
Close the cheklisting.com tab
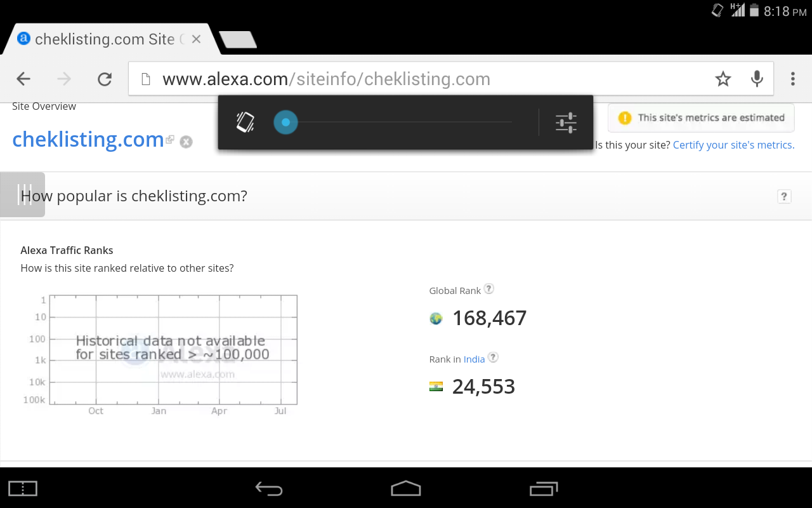pos(196,39)
